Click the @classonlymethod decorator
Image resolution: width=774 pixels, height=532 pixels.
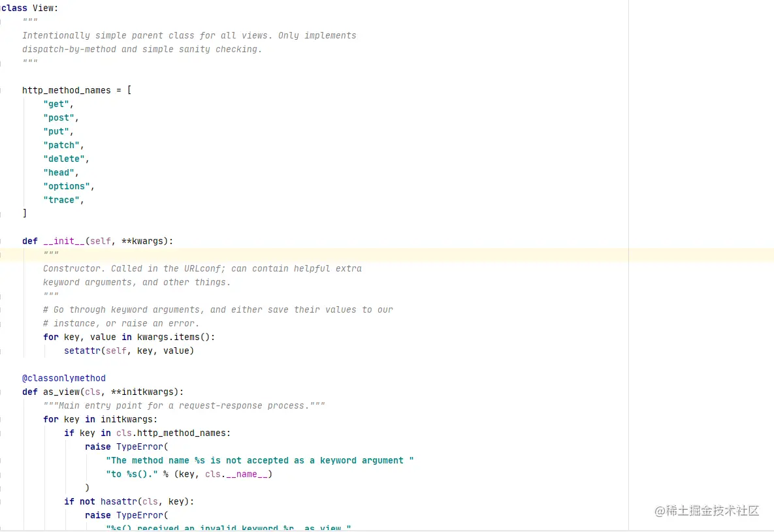pyautogui.click(x=63, y=378)
